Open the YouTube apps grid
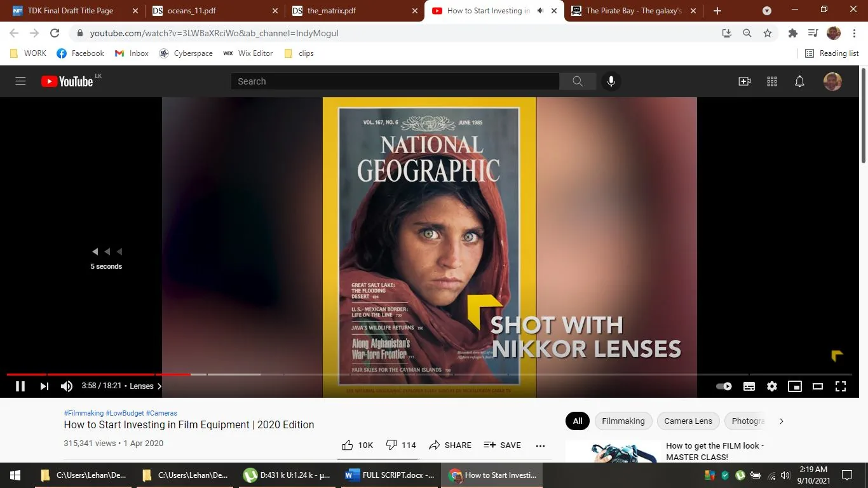 coord(772,81)
